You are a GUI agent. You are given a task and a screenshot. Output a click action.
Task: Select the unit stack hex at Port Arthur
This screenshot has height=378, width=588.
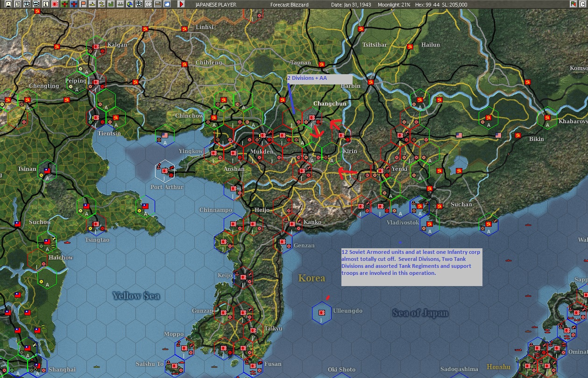(165, 171)
